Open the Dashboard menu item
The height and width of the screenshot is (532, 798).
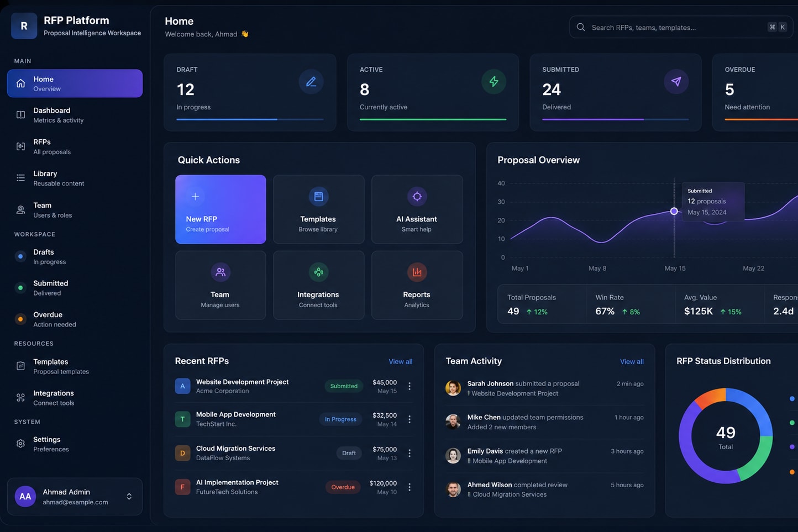[x=75, y=115]
